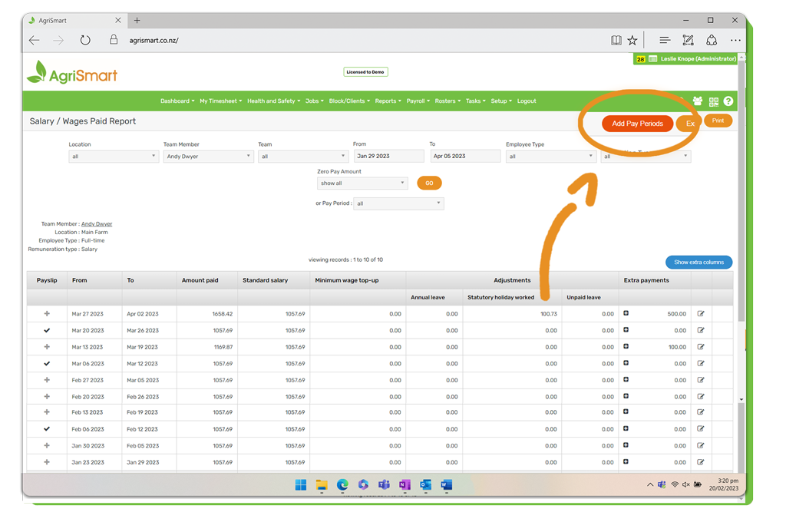Viewport: 786px width, 532px height.
Task: Toggle payslip checkmark for Feb 06 2023 row
Action: pos(47,429)
